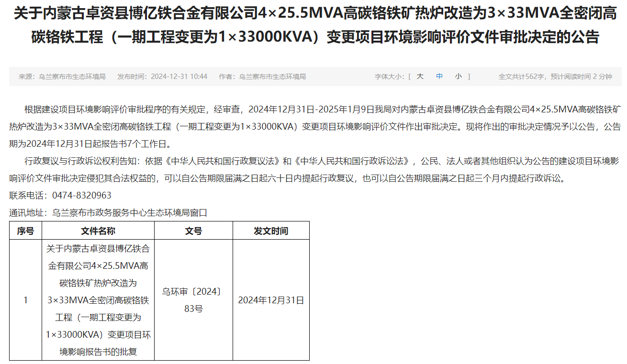627x364 pixels.
Task: Click the 序号 table column header
Action: click(x=25, y=231)
